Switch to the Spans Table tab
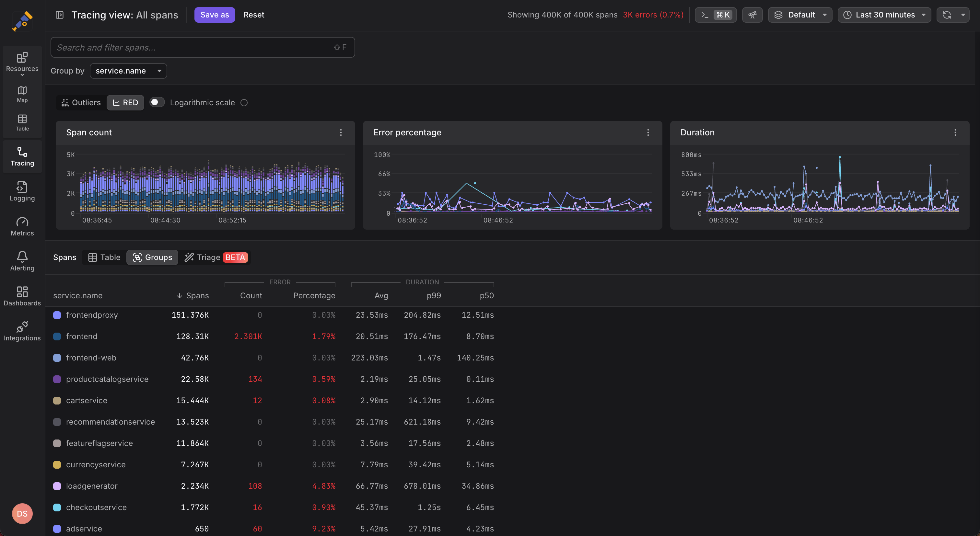The image size is (980, 536). (x=104, y=257)
